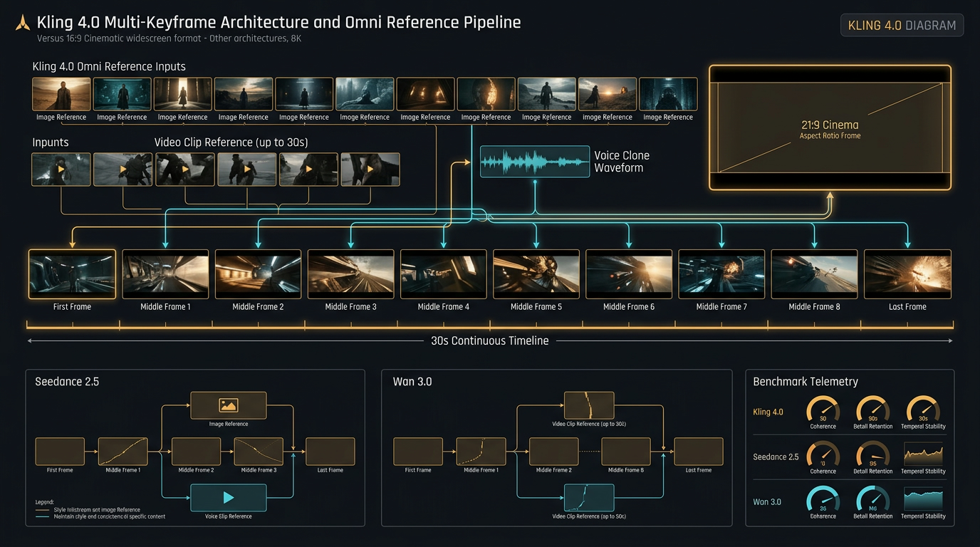Click the Wan 3.0 panel title
Viewport: 980px width, 547px height.
412,382
